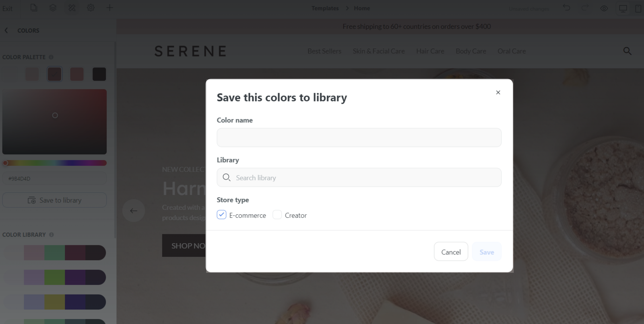Click the Home breadcrumb

pos(362,8)
